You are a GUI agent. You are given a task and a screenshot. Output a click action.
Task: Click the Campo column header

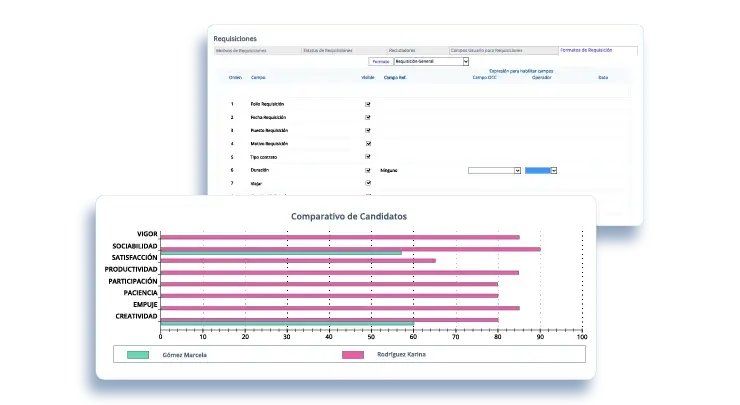click(258, 77)
